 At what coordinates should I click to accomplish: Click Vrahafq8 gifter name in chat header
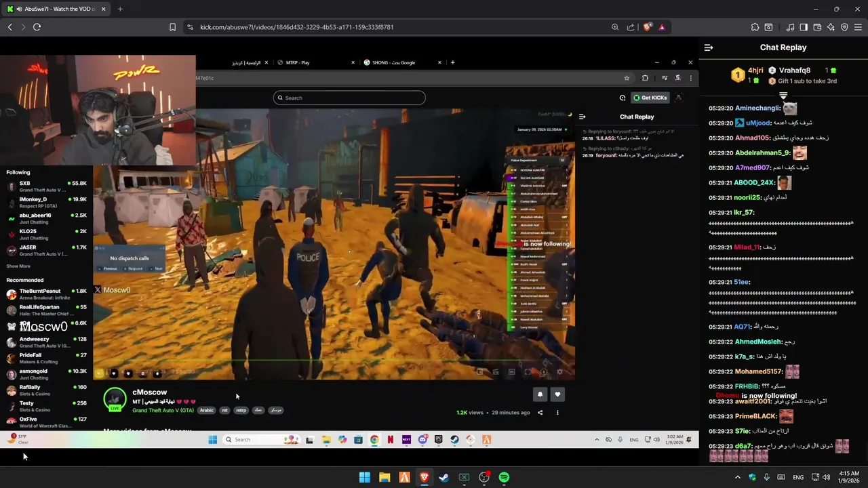point(795,70)
